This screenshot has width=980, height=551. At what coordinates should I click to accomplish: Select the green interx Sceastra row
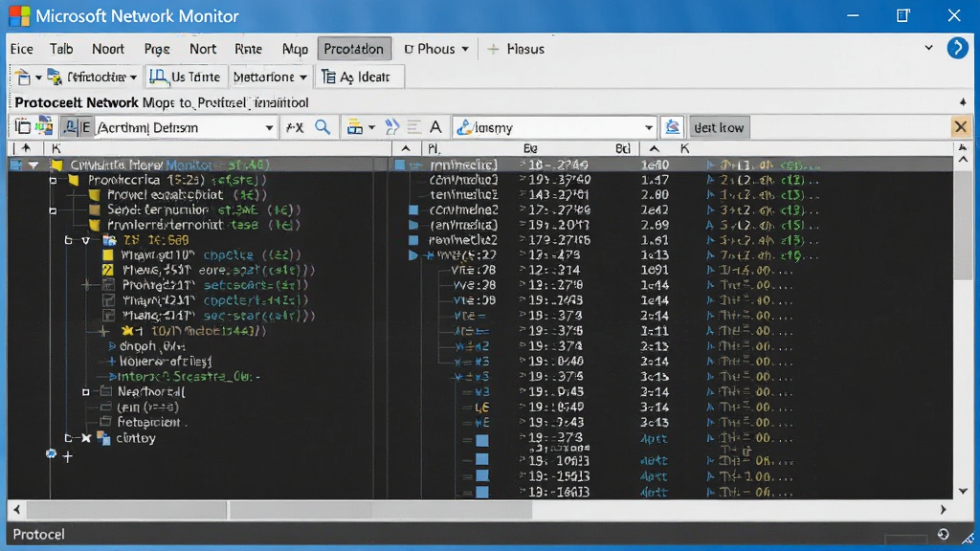click(x=186, y=376)
